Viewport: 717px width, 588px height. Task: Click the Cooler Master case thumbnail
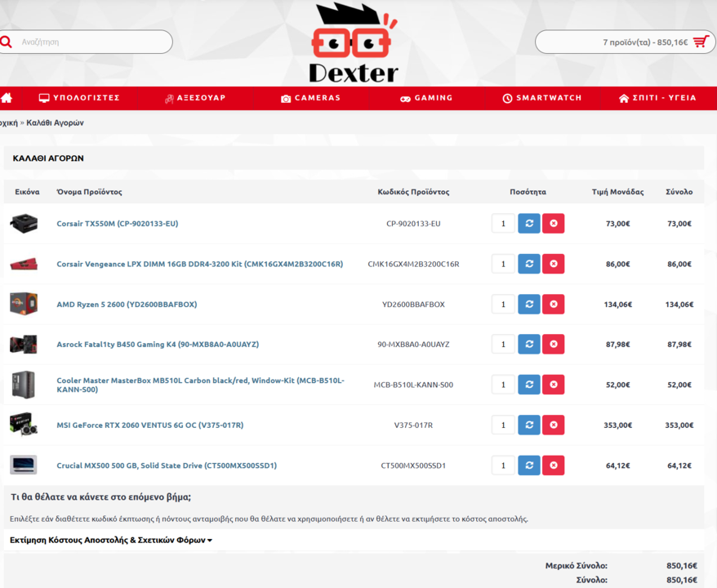tap(24, 385)
